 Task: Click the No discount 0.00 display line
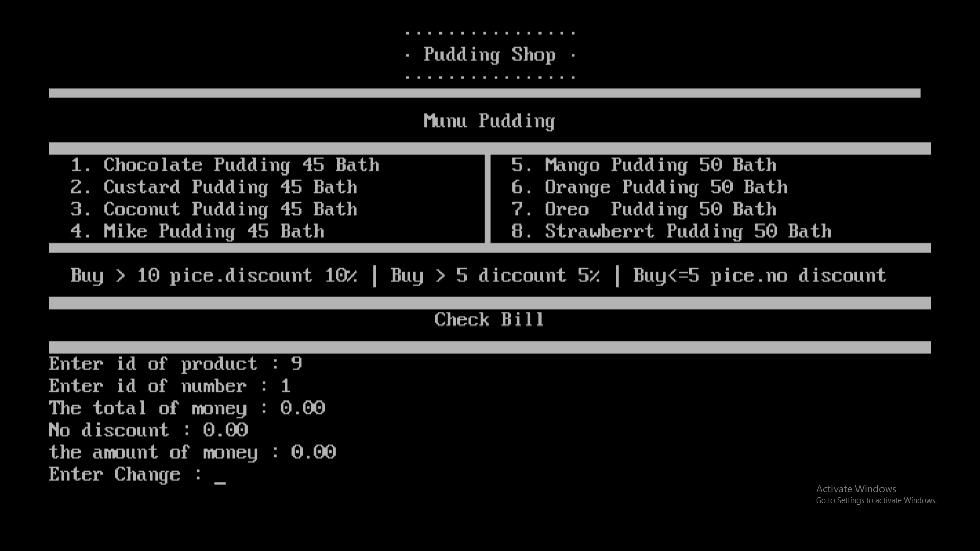point(148,429)
